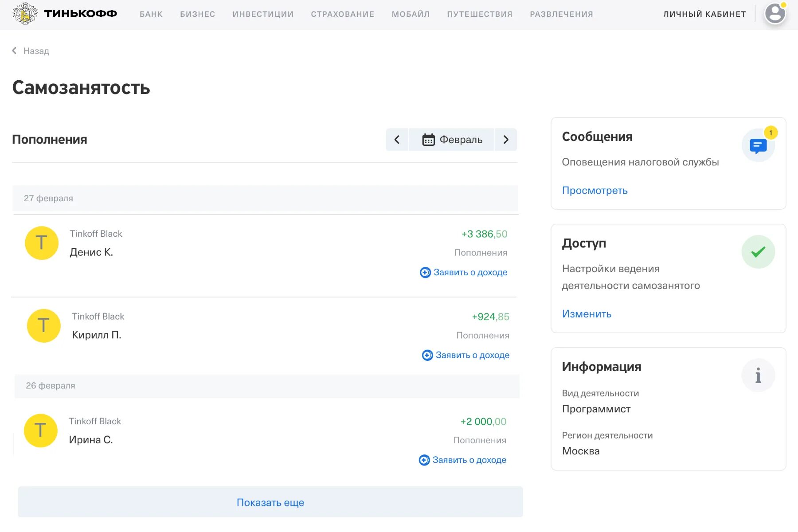This screenshot has height=532, width=798.
Task: Click the Tinkoff coat of arms logo
Action: (x=25, y=14)
